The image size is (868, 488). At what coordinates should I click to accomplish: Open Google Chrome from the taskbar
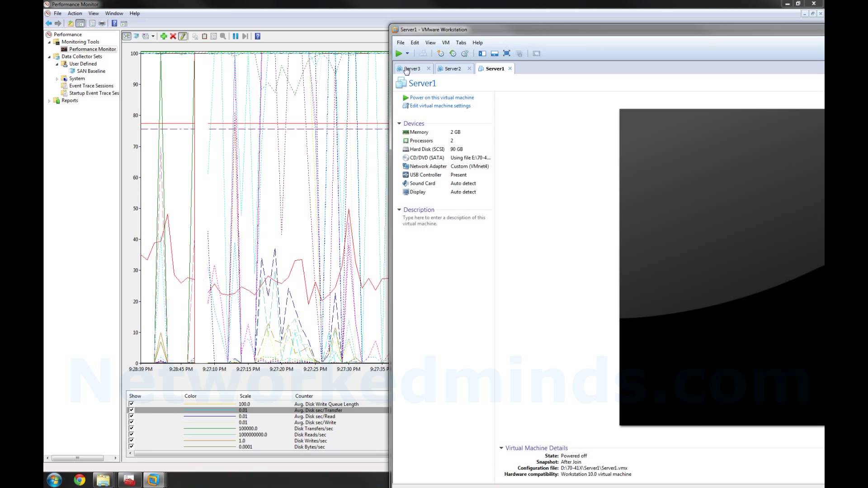pos(80,480)
